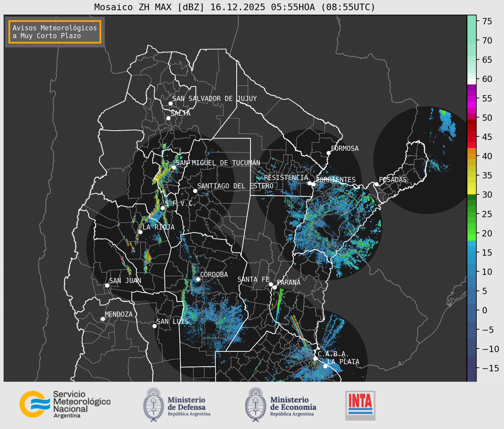Click the Santa Fe city marker
Image resolution: width=504 pixels, height=429 pixels.
coord(271,284)
